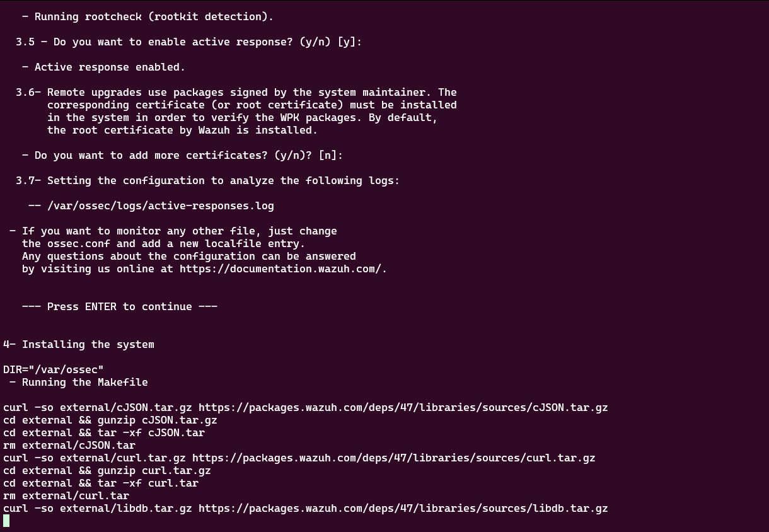The width and height of the screenshot is (769, 532).
Task: Click the add more certificates [n] prompt
Action: [183, 155]
